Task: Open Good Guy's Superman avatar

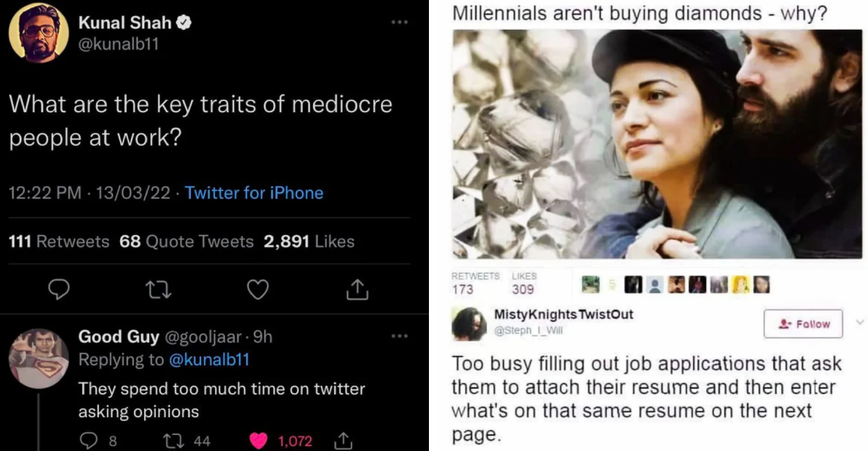Action: (38, 358)
